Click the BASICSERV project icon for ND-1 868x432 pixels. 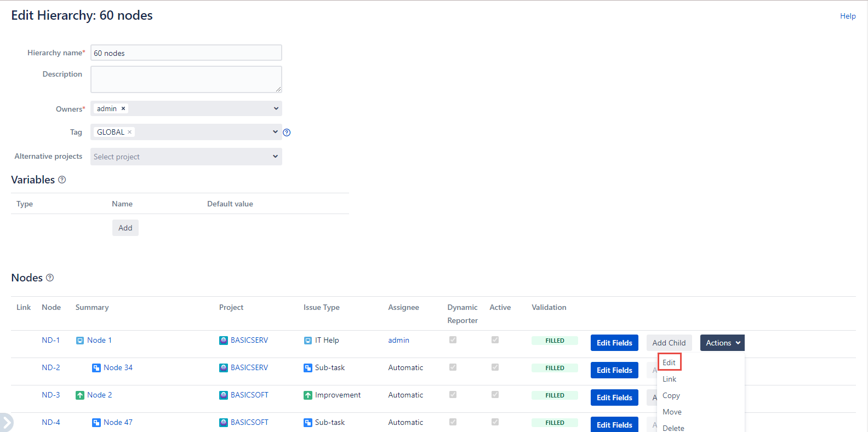point(224,341)
